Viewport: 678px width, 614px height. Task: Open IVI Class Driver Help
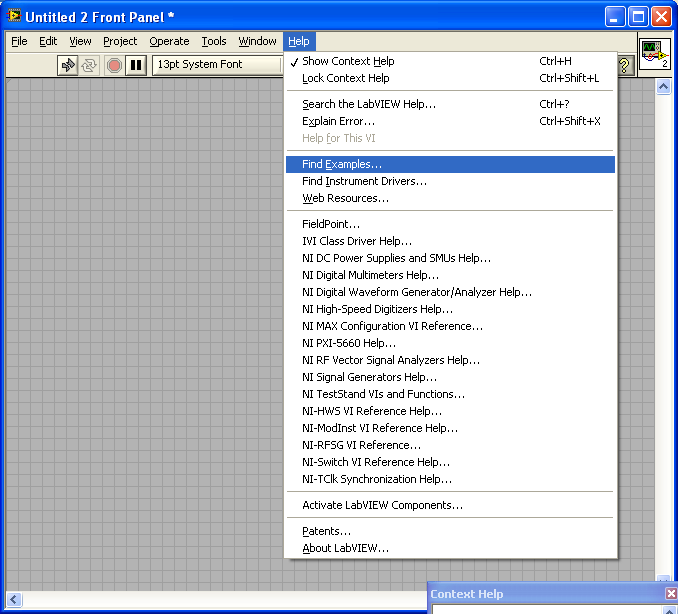tap(450, 241)
